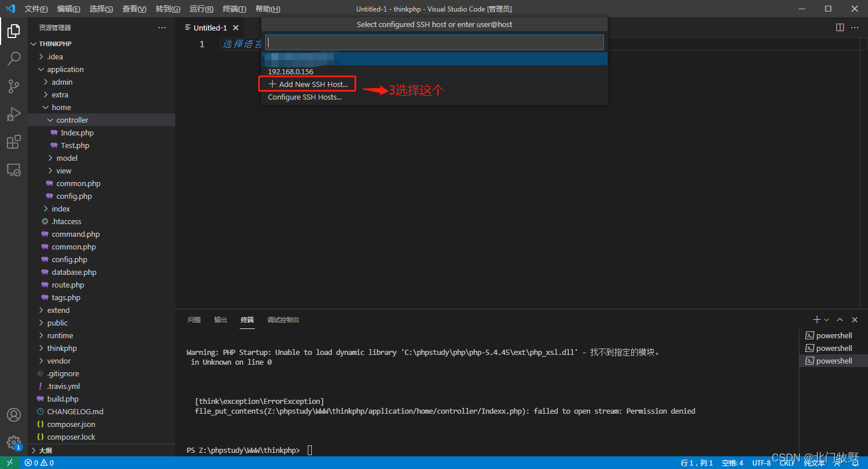868x469 pixels.
Task: Close the terminal panel
Action: [855, 320]
